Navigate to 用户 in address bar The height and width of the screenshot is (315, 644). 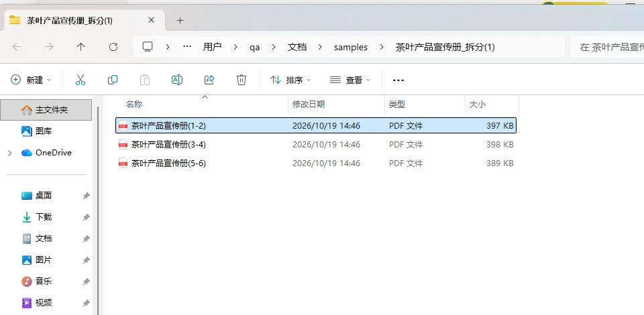click(213, 47)
